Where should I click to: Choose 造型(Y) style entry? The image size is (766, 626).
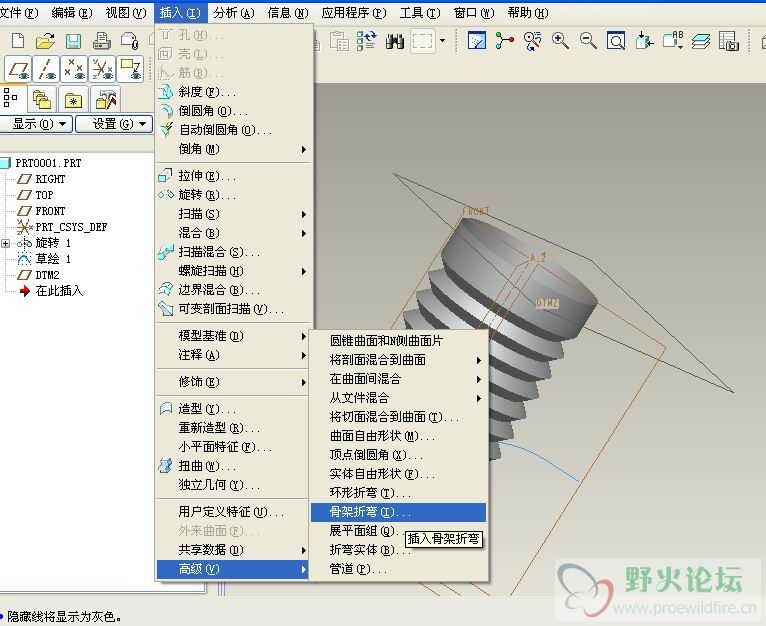pos(234,409)
